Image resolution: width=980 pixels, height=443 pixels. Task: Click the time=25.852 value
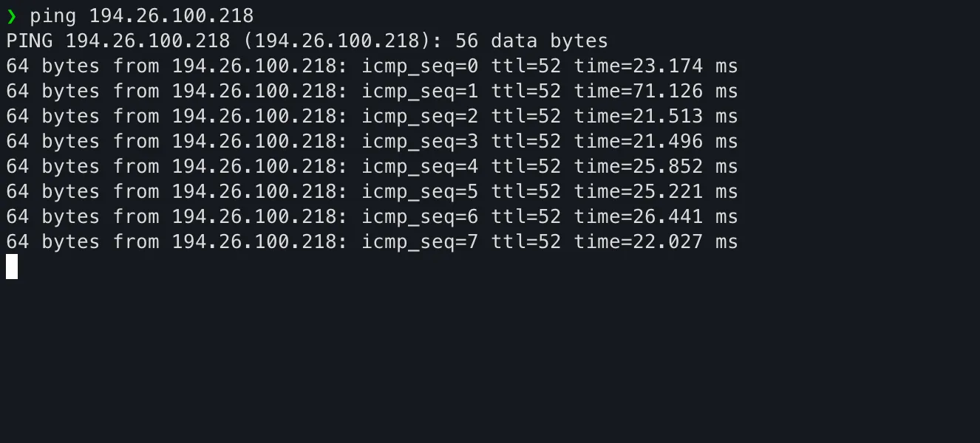click(x=639, y=167)
